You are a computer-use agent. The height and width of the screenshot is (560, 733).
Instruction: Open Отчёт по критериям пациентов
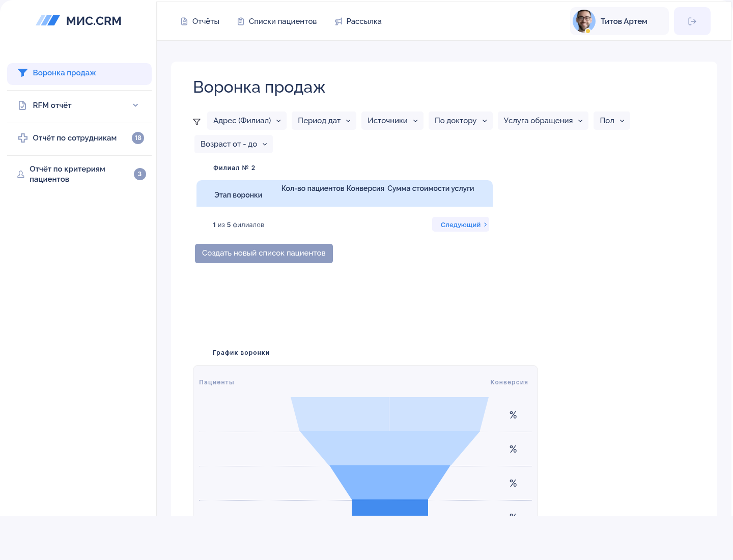pyautogui.click(x=79, y=174)
